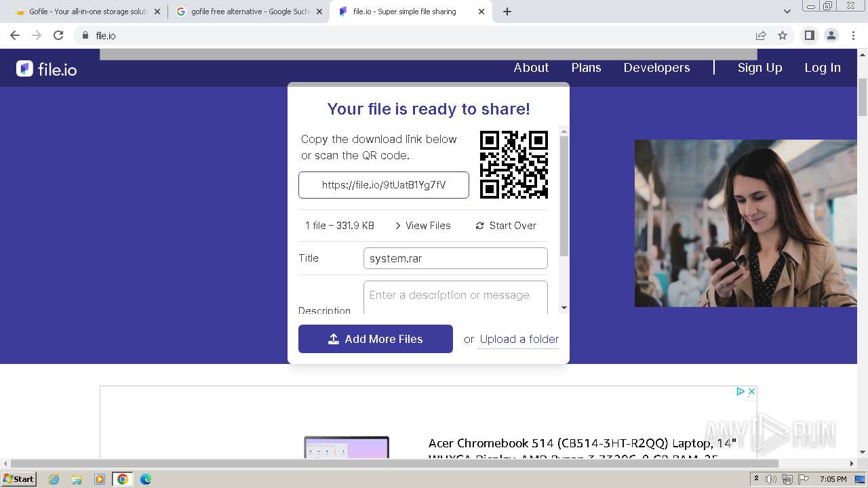Click Chrome taskbar icon
This screenshot has width=868, height=488.
123,479
